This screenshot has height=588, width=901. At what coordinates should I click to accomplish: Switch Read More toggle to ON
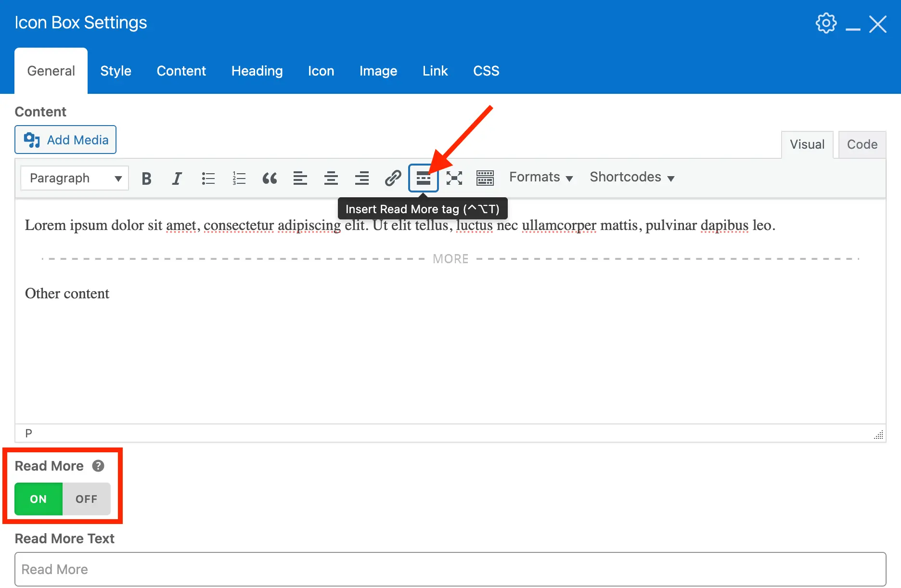tap(39, 499)
